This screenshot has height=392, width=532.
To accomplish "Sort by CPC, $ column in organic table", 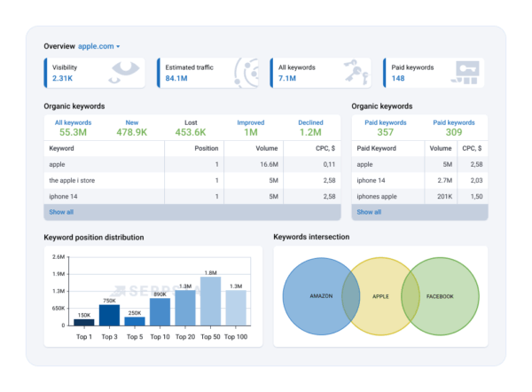I will coord(325,148).
